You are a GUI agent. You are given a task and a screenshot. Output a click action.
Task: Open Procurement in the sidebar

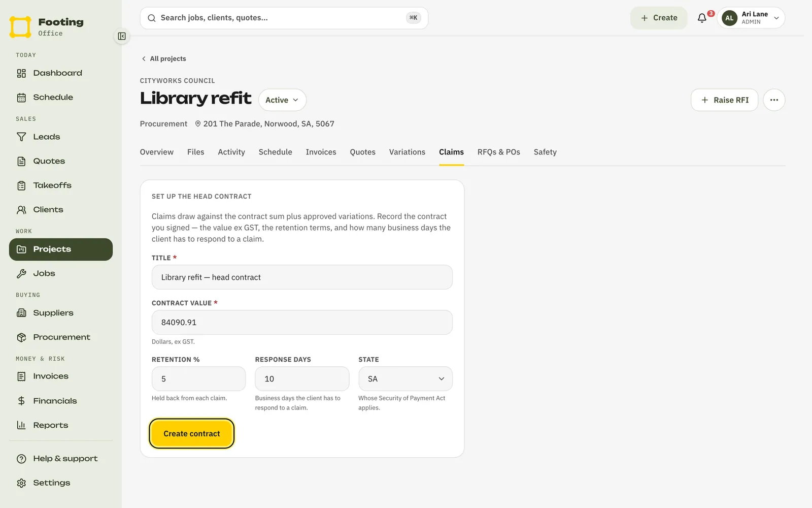(x=61, y=337)
